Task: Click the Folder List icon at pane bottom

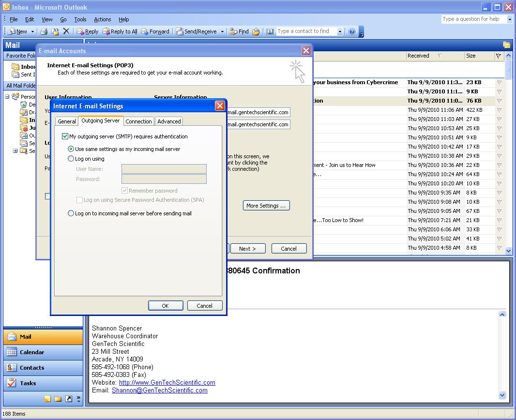Action: (x=58, y=399)
